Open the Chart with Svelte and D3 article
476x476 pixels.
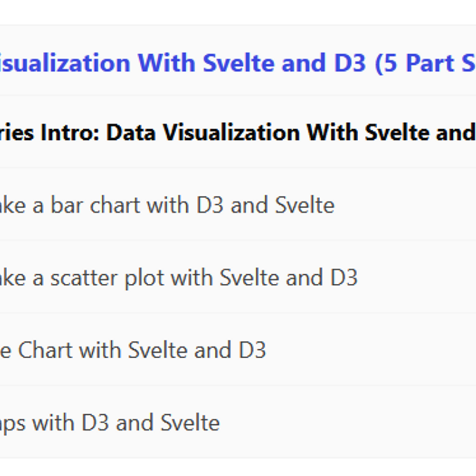point(133,350)
